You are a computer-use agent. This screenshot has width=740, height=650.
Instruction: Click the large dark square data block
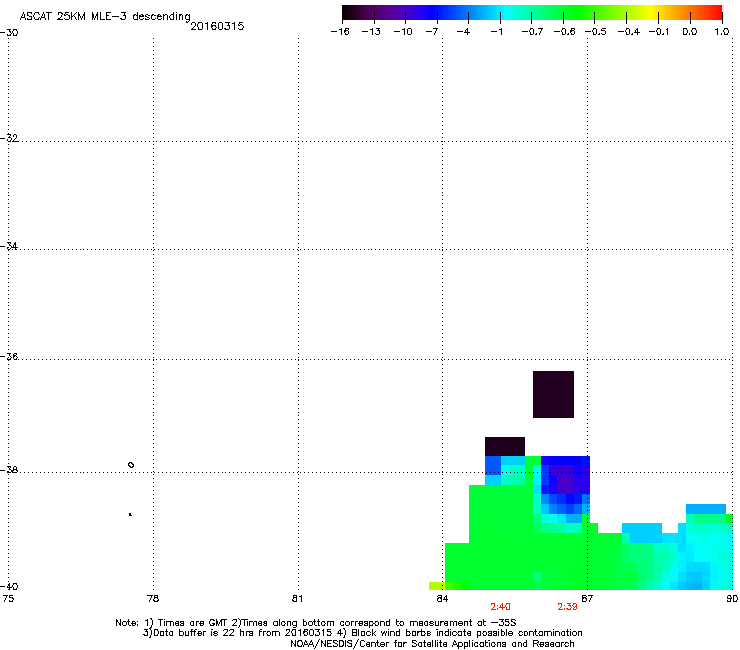pos(553,394)
